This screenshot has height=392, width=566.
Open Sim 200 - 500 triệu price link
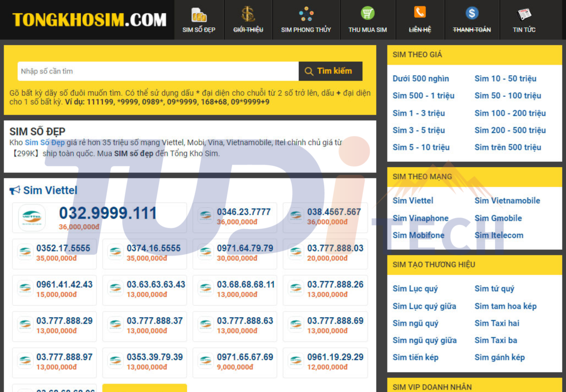tap(510, 130)
